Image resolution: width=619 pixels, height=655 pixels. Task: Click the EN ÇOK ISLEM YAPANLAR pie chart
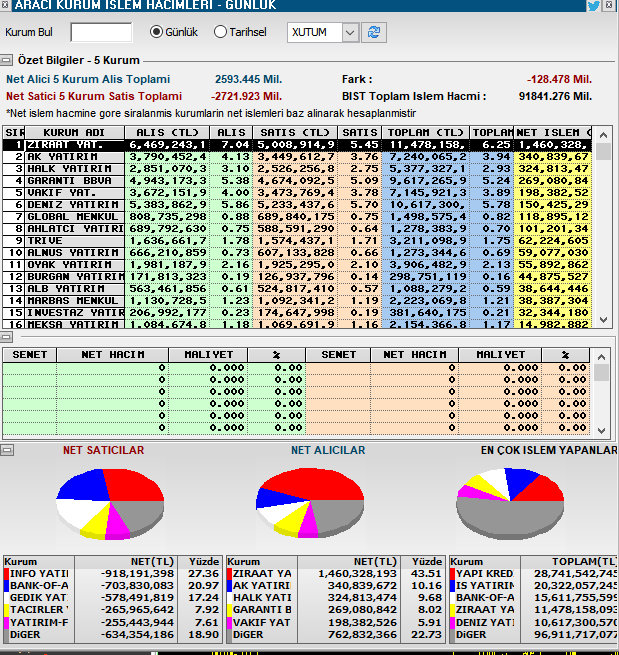coord(510,503)
